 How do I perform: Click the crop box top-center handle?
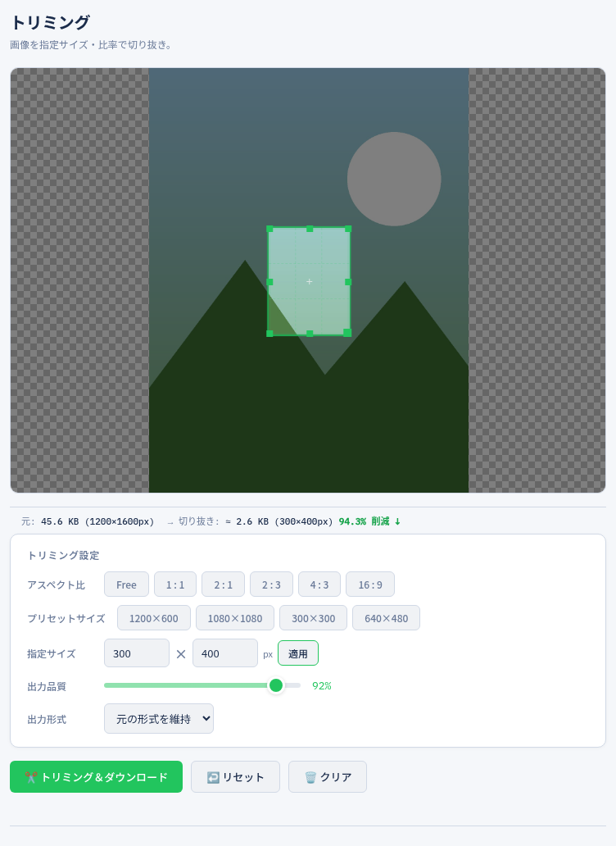point(310,229)
